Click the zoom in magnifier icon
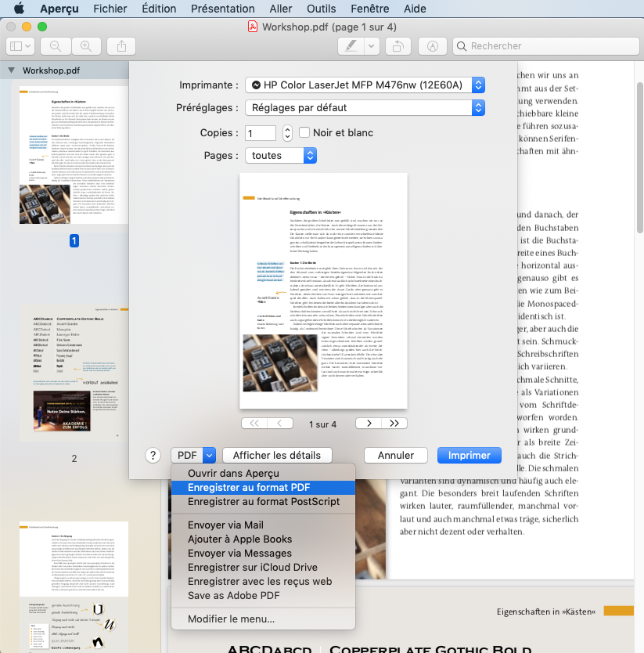 (x=86, y=46)
